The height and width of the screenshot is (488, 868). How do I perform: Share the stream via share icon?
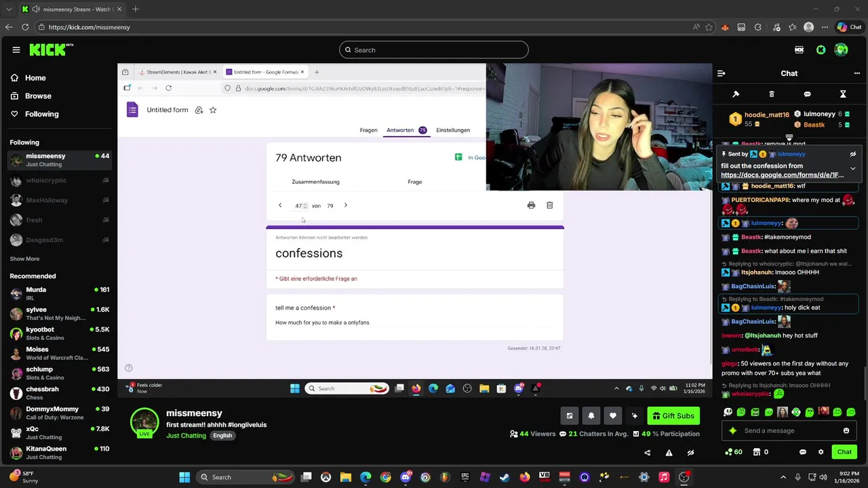click(647, 453)
